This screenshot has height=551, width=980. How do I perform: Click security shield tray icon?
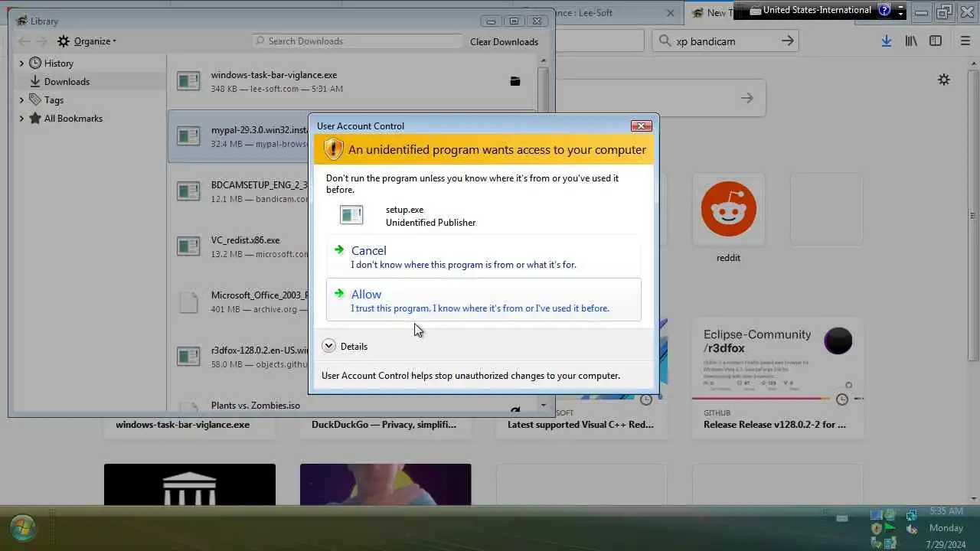[x=877, y=529]
